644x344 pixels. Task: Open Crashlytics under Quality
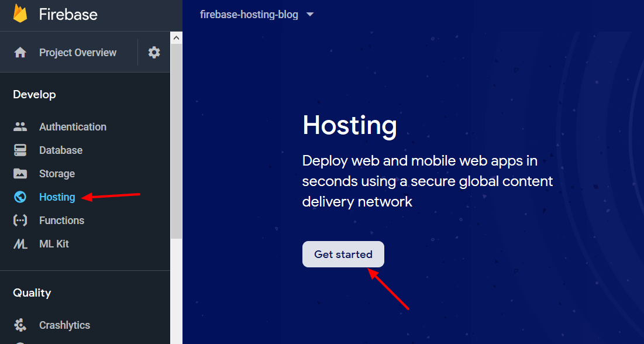[x=64, y=325]
